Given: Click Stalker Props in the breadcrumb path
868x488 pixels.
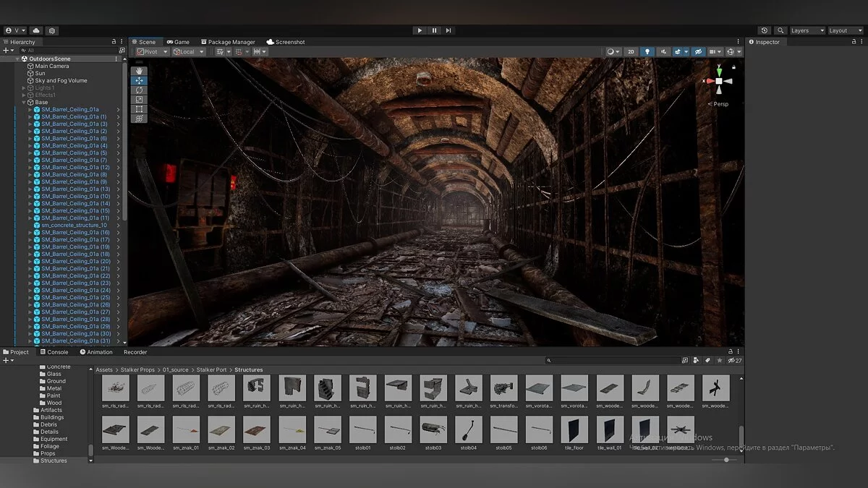Looking at the screenshot, I should point(137,369).
